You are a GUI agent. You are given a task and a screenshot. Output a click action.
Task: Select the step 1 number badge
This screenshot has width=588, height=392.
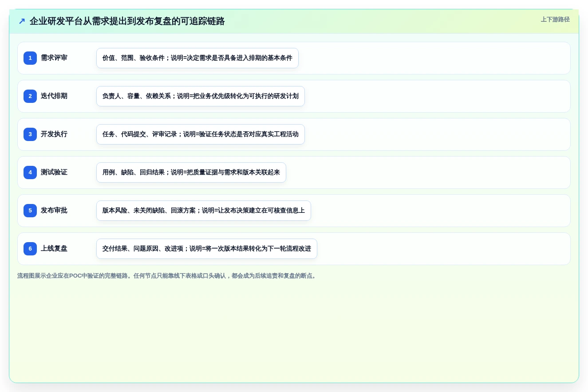[30, 58]
